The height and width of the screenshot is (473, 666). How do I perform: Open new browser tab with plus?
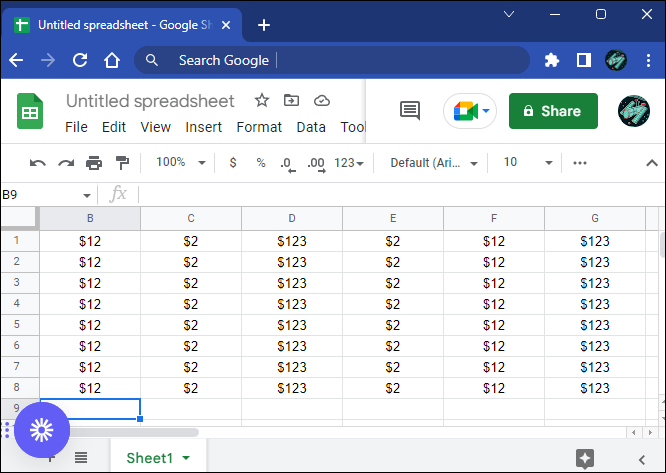coord(264,25)
